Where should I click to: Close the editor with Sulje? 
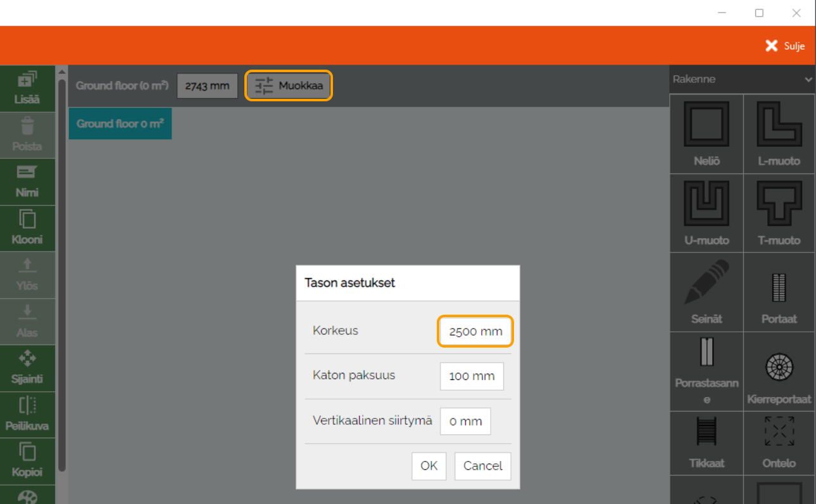[785, 46]
